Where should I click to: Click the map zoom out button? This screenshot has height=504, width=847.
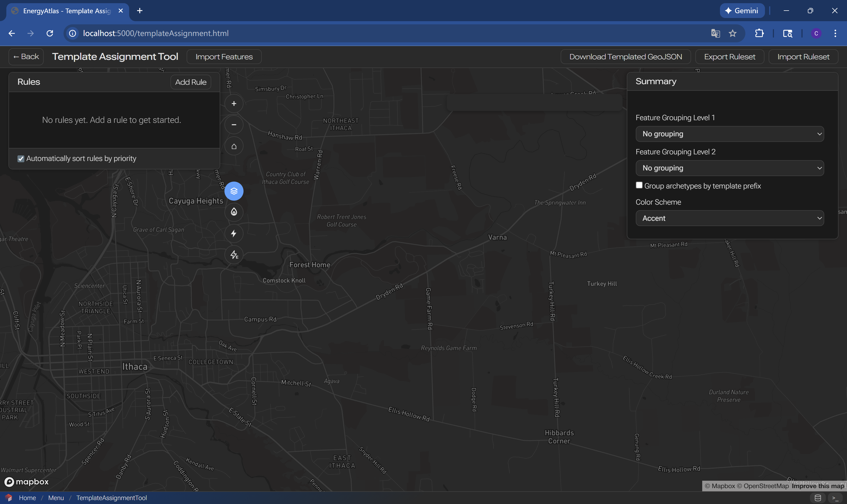234,125
